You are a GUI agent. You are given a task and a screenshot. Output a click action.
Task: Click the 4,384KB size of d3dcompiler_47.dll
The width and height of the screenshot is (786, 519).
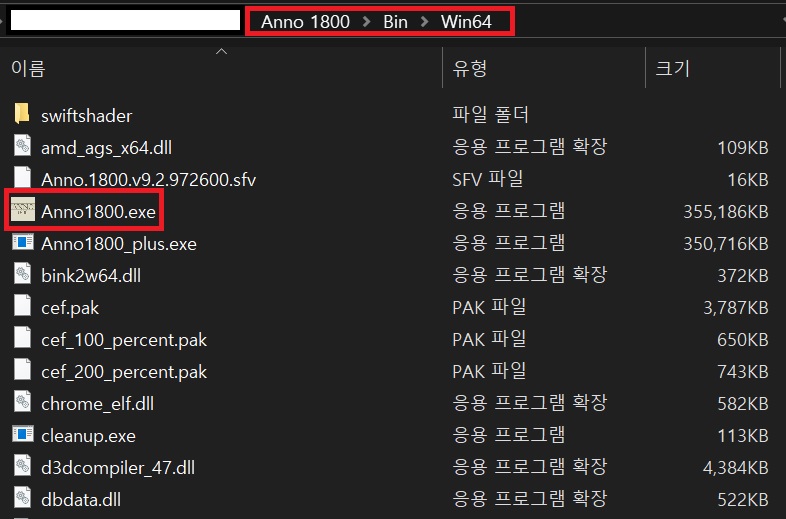click(736, 468)
